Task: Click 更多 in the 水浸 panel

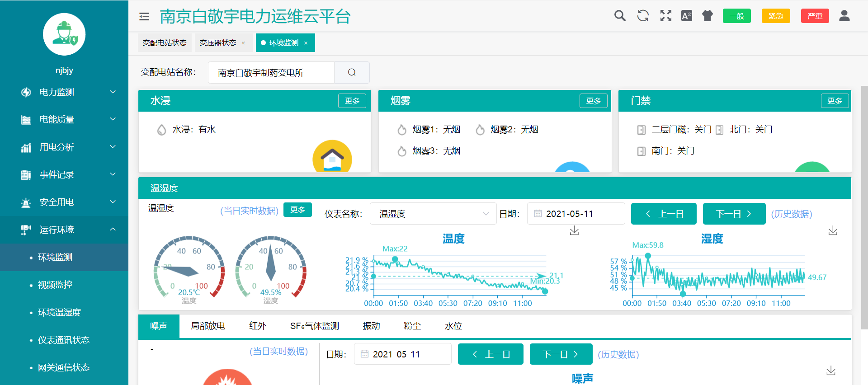Action: point(352,101)
